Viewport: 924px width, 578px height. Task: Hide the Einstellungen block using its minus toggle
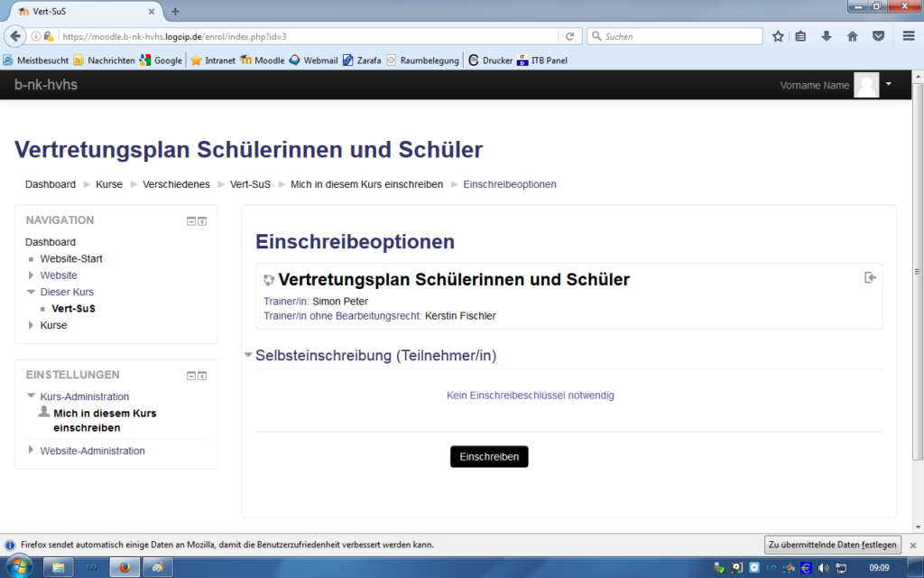pos(191,376)
